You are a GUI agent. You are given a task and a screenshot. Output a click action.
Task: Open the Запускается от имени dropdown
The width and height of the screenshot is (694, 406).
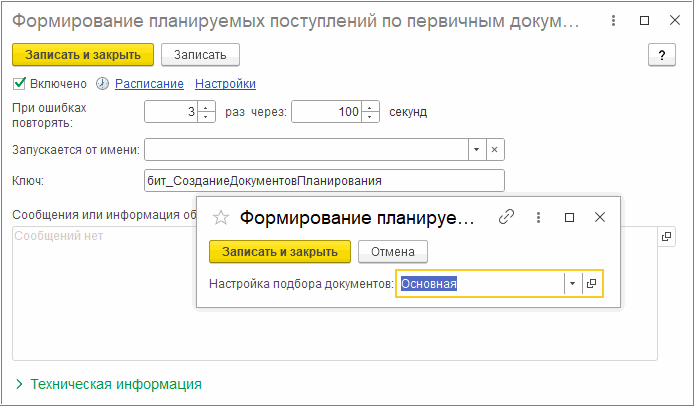pos(476,149)
